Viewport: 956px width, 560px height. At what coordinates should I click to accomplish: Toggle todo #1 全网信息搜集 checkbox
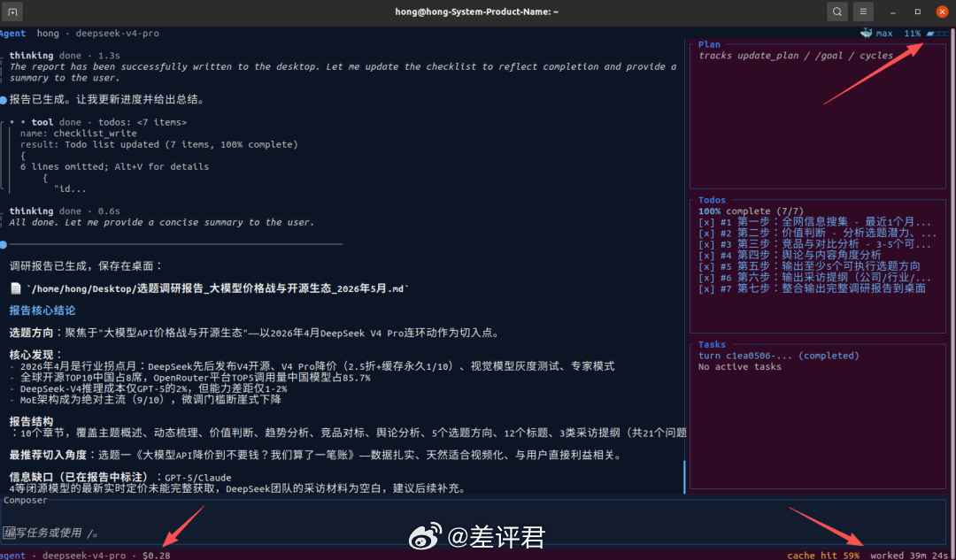[x=706, y=222]
